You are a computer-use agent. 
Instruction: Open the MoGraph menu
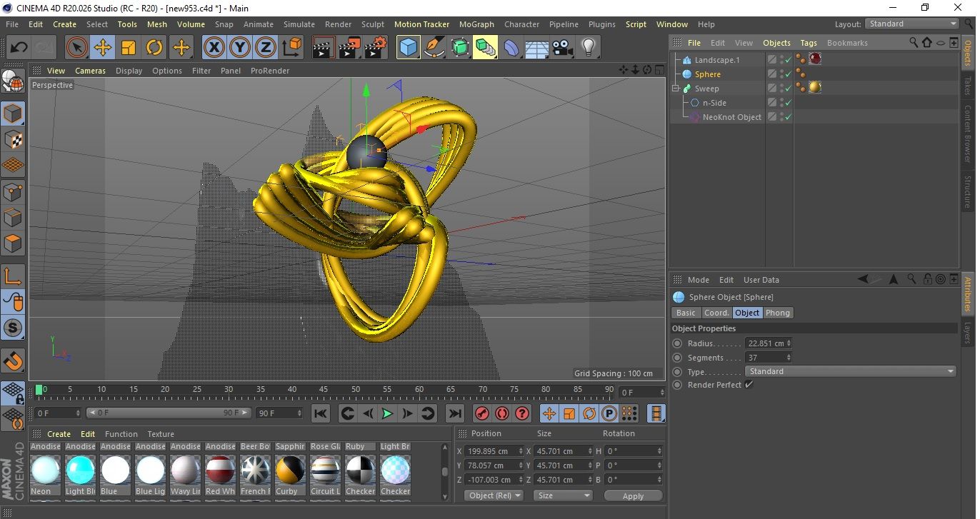click(476, 24)
